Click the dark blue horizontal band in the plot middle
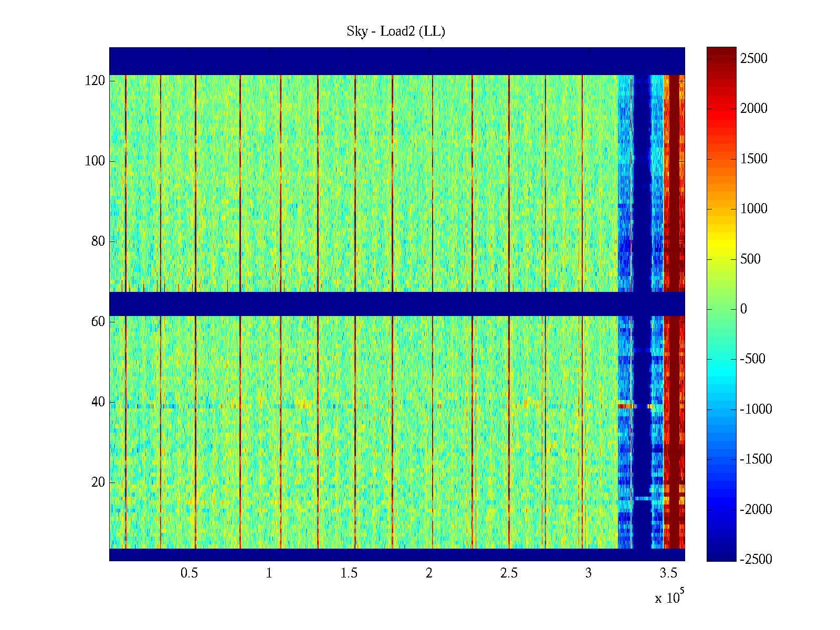Viewport: 840px width, 630px height. [x=396, y=303]
